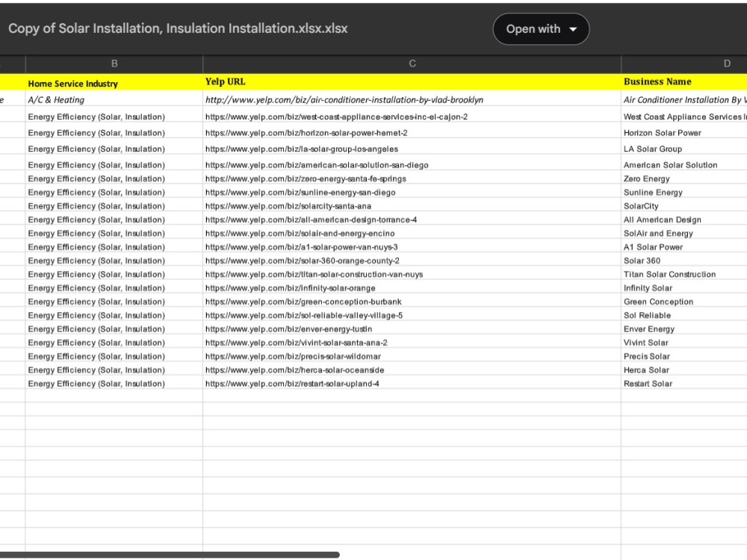The width and height of the screenshot is (747, 560).
Task: Select the 'SolarCity' cell
Action: pyautogui.click(x=684, y=206)
